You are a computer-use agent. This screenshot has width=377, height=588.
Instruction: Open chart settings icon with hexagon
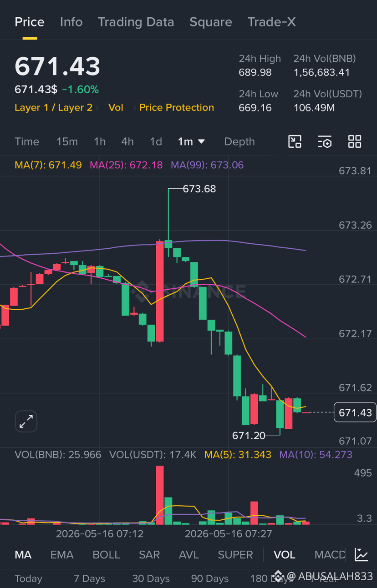[x=325, y=142]
